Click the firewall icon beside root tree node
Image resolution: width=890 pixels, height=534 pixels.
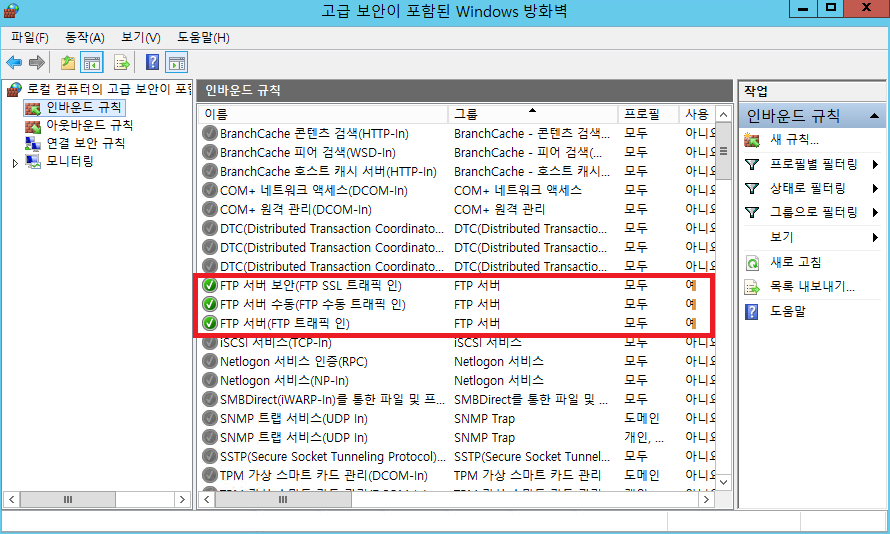(14, 89)
